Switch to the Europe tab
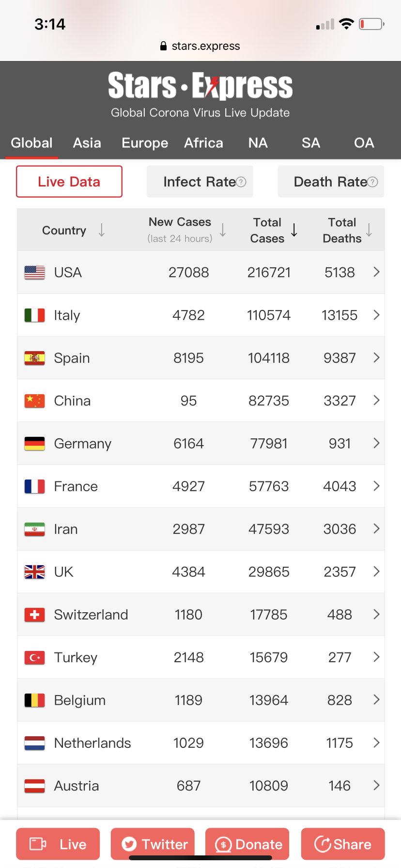This screenshot has width=401, height=868. [145, 143]
